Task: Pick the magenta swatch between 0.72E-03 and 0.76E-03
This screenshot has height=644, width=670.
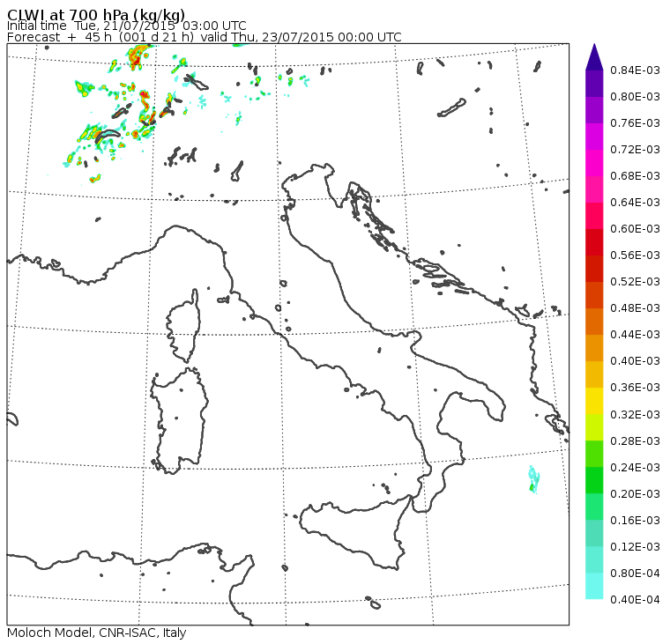Action: pyautogui.click(x=594, y=137)
